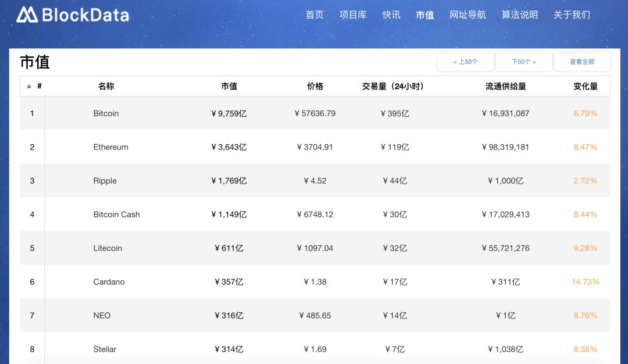Viewport: 628px width, 364px height.
Task: Click the 上50个 previous page button
Action: (465, 62)
